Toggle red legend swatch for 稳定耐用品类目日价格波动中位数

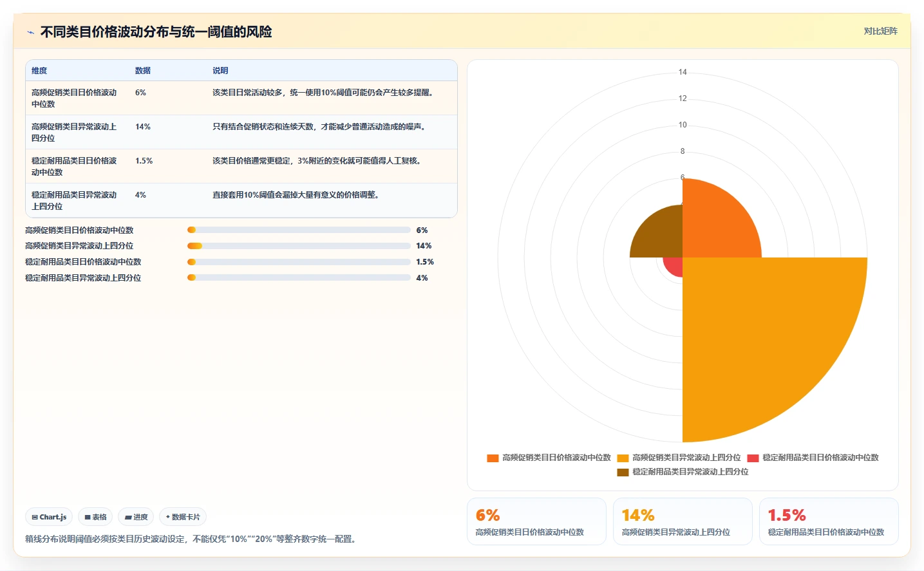tap(753, 458)
